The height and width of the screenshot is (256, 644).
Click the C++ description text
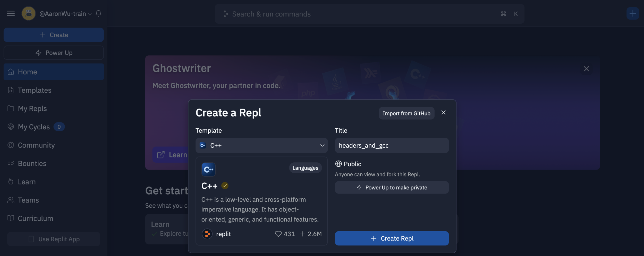click(260, 209)
